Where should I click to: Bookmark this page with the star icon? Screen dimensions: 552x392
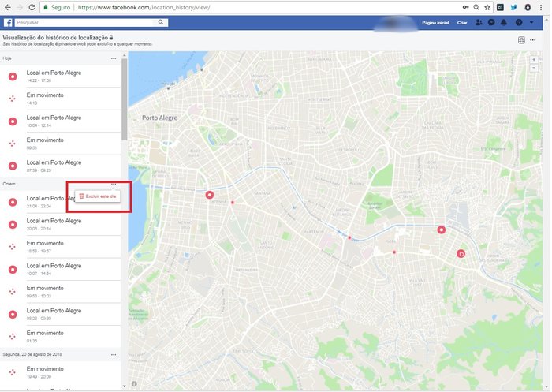[487, 7]
